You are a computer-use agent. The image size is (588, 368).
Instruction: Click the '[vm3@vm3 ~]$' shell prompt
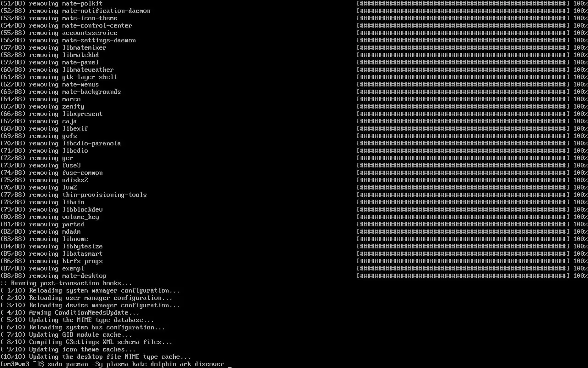pos(22,364)
